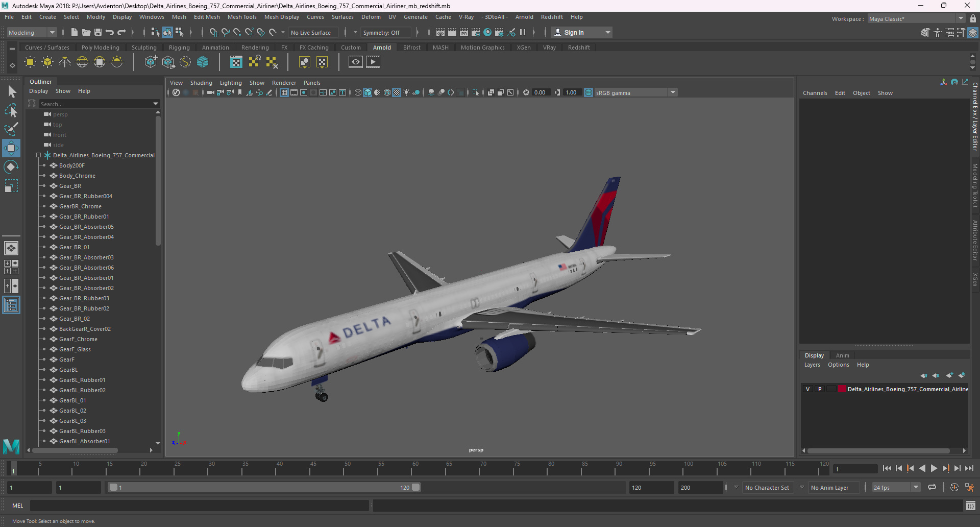Go to start of playback range
This screenshot has height=527, width=980.
tap(887, 468)
